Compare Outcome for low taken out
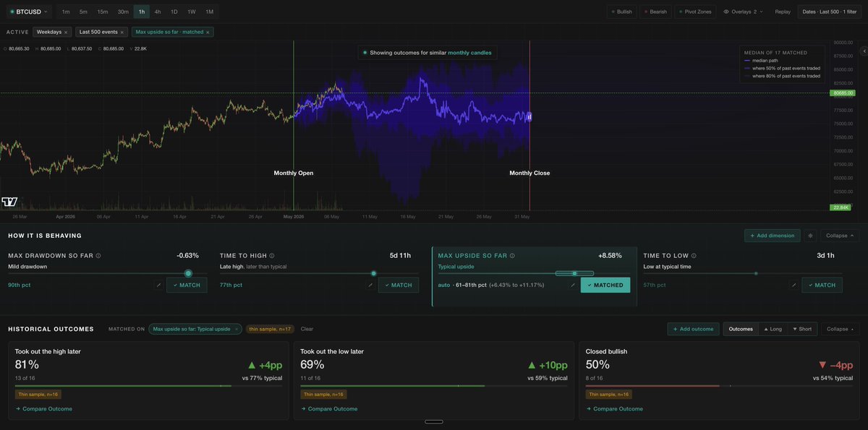The height and width of the screenshot is (430, 868). [329, 409]
